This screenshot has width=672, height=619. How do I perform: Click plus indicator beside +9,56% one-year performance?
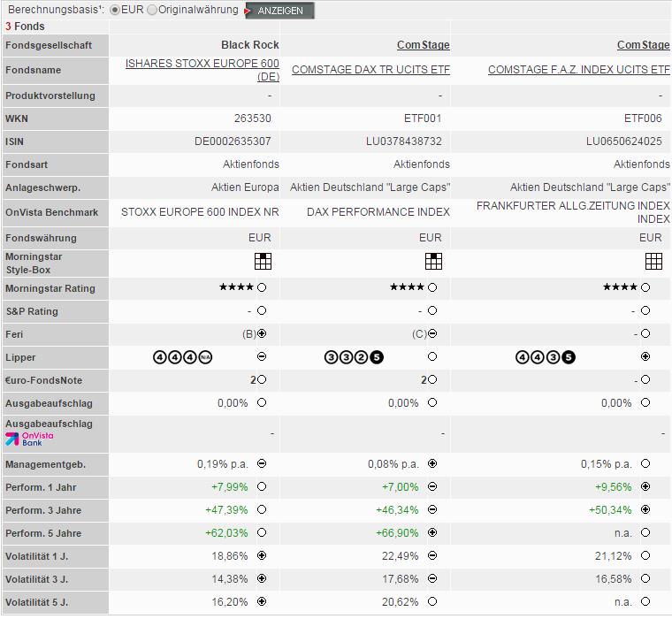tap(645, 486)
